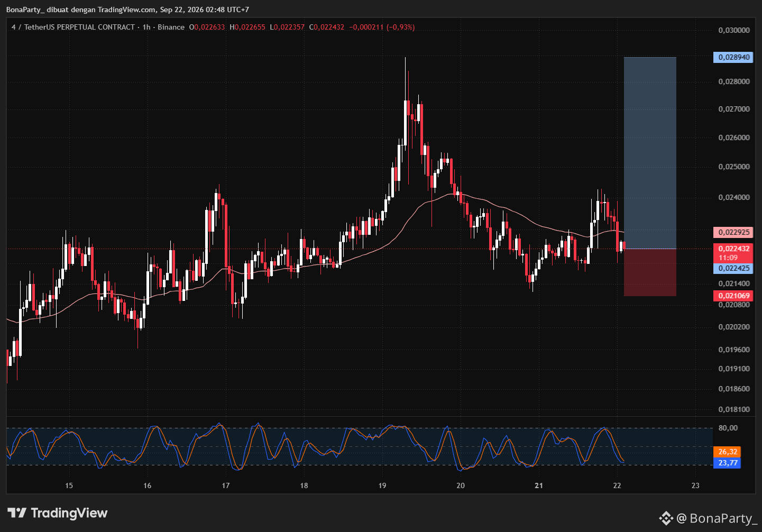Viewport: 762px width, 532px height.
Task: Click date 19 on the time axis
Action: [382, 485]
